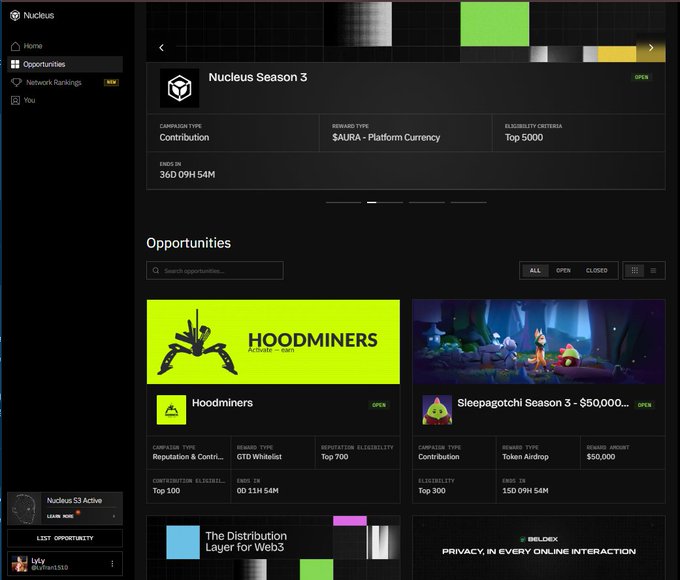Click the Sleepagotchi avatar icon
This screenshot has width=680, height=580.
437,410
